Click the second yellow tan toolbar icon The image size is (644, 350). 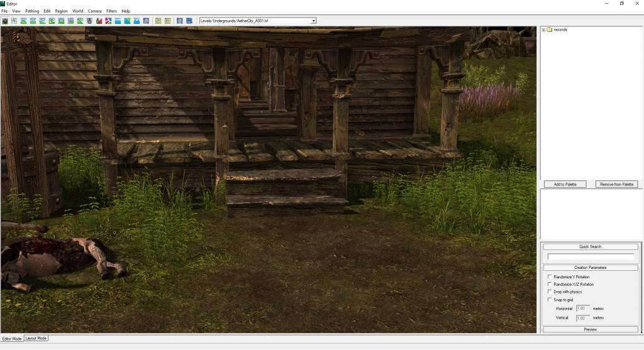(167, 21)
